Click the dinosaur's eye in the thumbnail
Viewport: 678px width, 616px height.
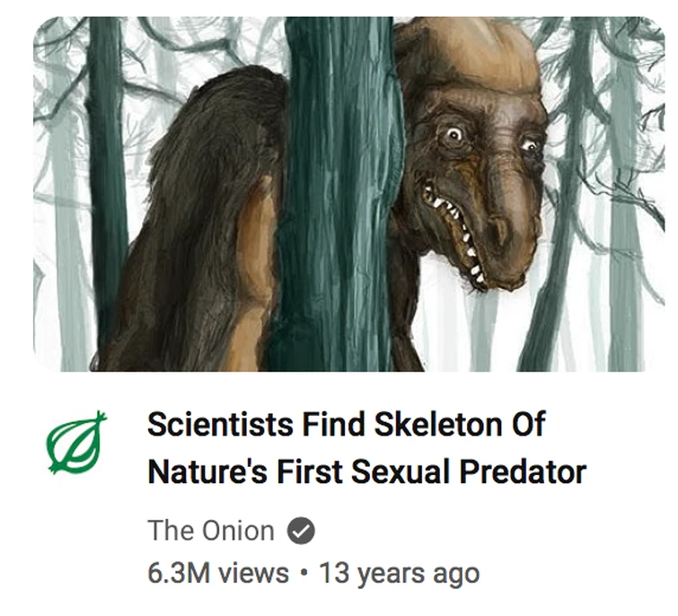pos(454,135)
